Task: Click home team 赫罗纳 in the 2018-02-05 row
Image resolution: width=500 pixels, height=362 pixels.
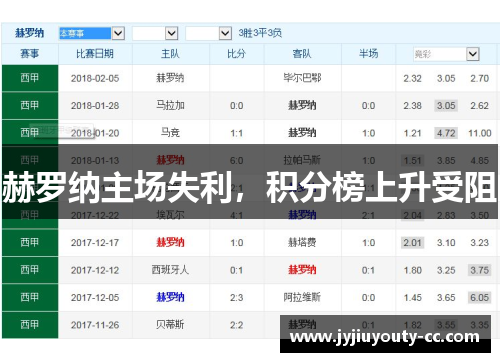Action: point(170,78)
